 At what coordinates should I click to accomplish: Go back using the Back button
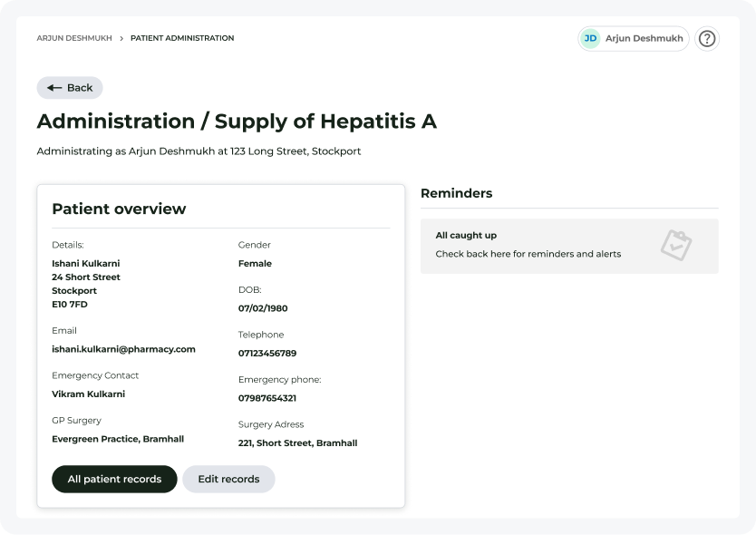pos(70,88)
